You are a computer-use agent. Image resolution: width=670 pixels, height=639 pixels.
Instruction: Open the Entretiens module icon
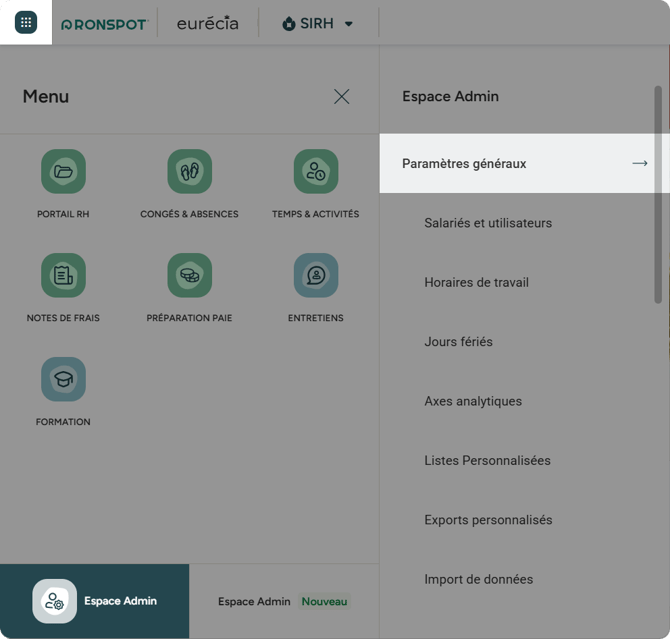[x=315, y=276]
